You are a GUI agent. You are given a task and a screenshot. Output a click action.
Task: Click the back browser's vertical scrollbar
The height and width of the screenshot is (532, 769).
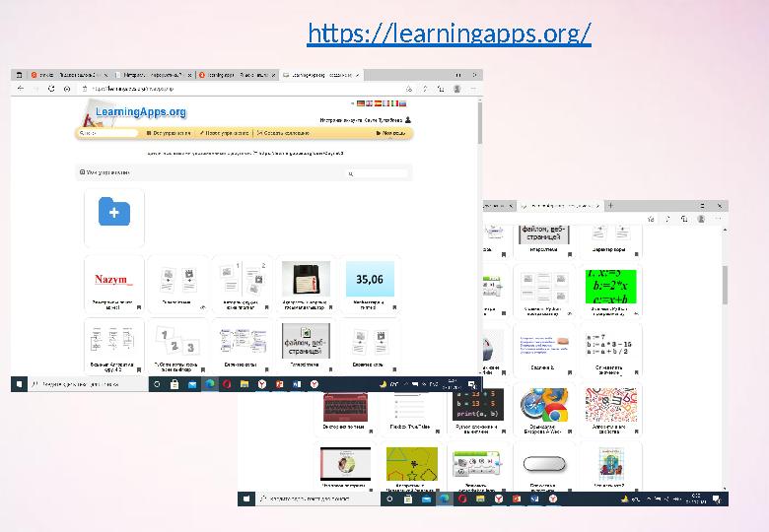click(725, 285)
